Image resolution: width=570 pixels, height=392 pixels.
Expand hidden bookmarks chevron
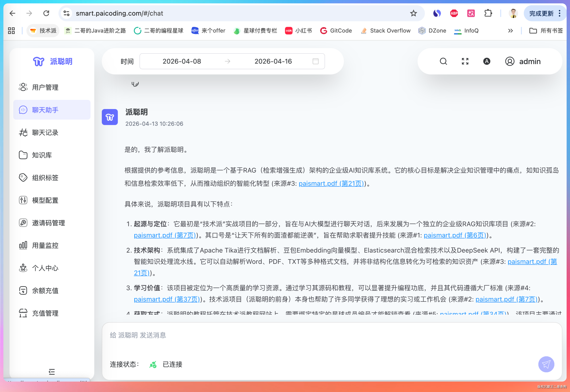pos(510,31)
